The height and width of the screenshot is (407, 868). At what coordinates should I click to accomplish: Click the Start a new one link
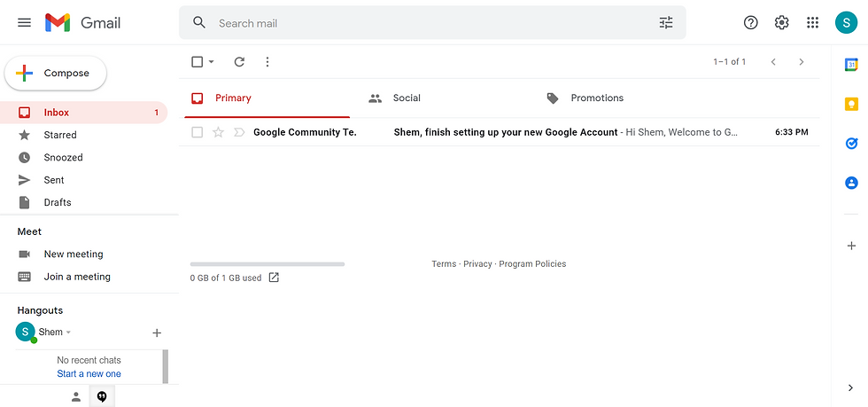tap(89, 373)
